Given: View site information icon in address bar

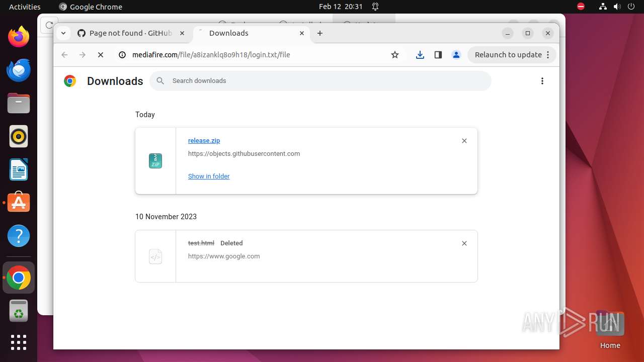Looking at the screenshot, I should point(122,55).
